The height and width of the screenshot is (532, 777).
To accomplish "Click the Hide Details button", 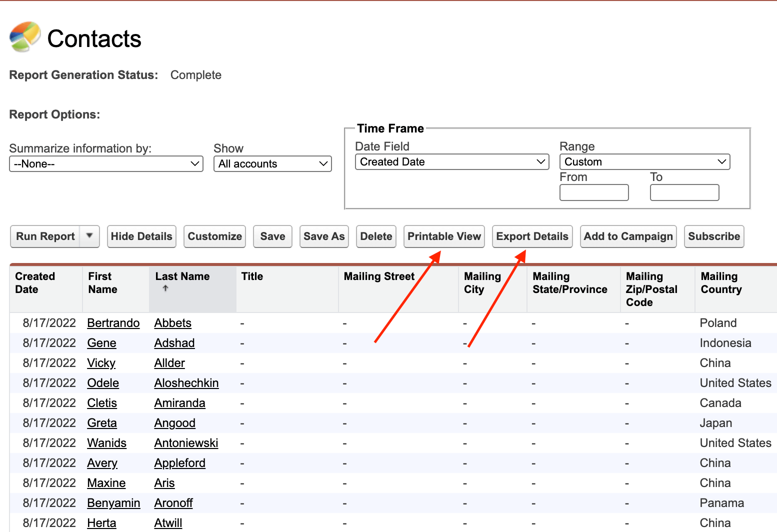I will click(x=141, y=236).
